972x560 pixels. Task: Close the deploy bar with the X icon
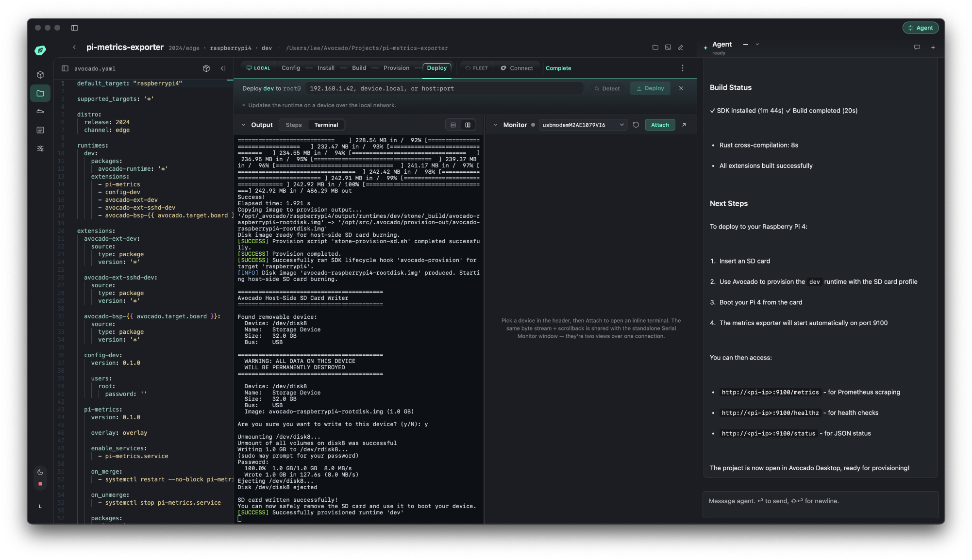coord(681,88)
